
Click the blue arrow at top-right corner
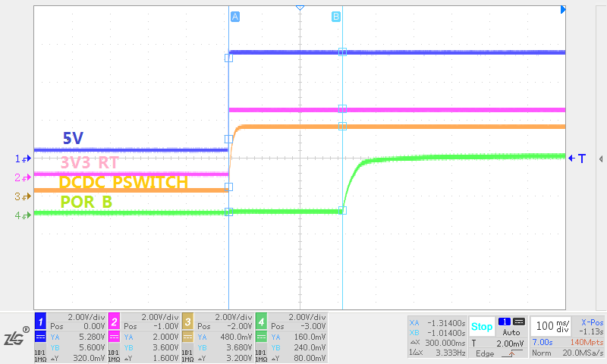pos(563,10)
